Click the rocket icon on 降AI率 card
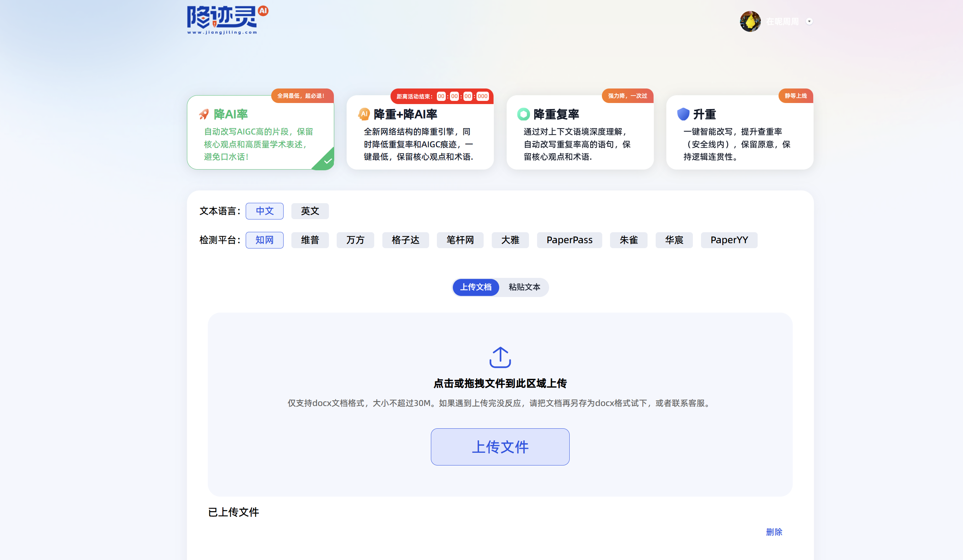 [204, 114]
